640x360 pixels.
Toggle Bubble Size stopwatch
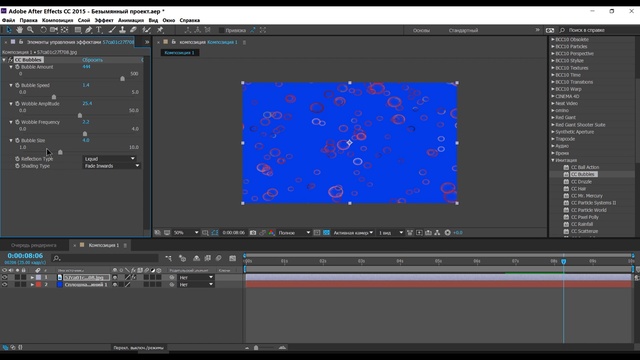coord(17,140)
